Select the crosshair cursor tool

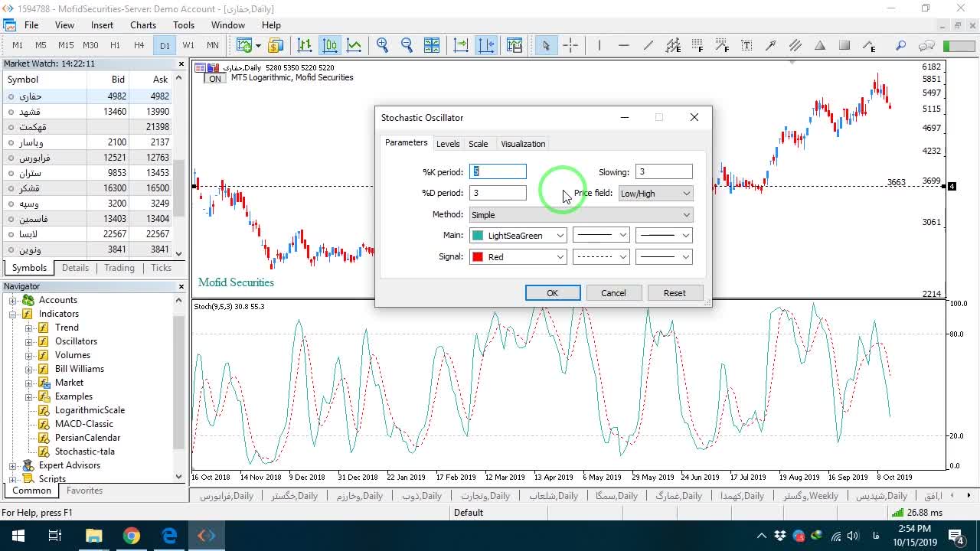pos(570,45)
